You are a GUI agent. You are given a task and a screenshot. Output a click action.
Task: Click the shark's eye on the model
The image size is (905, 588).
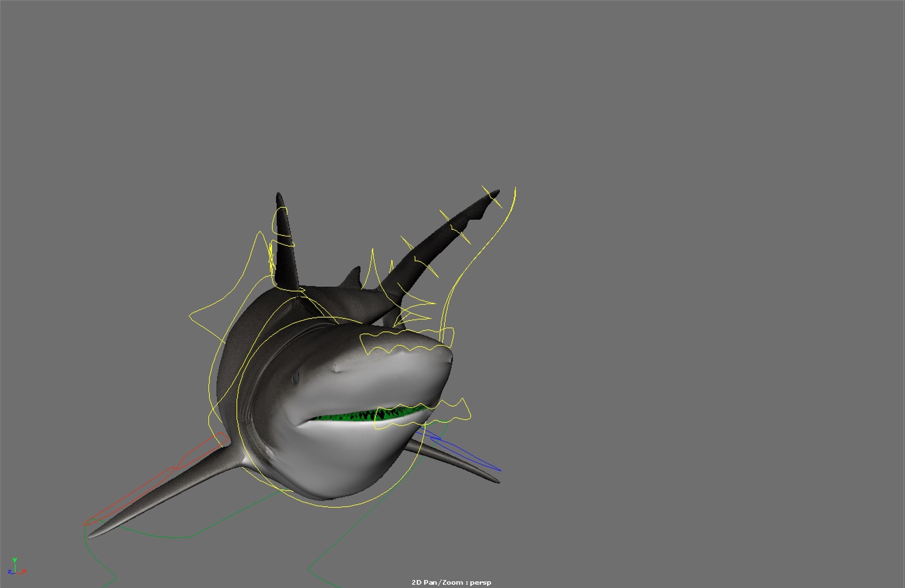[x=296, y=377]
